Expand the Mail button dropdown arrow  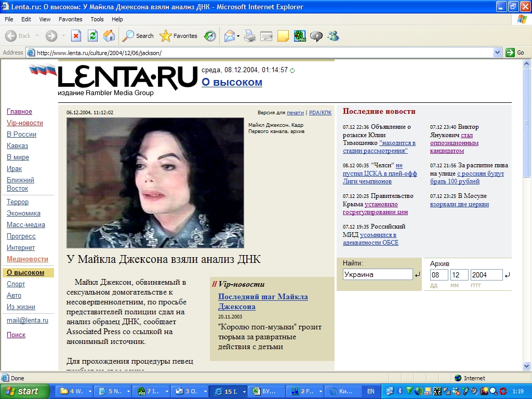238,36
